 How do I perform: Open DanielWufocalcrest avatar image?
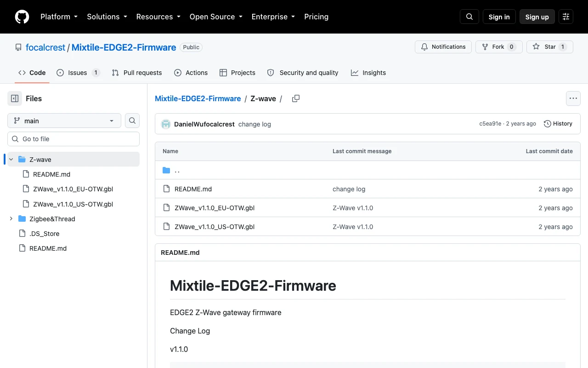[166, 124]
